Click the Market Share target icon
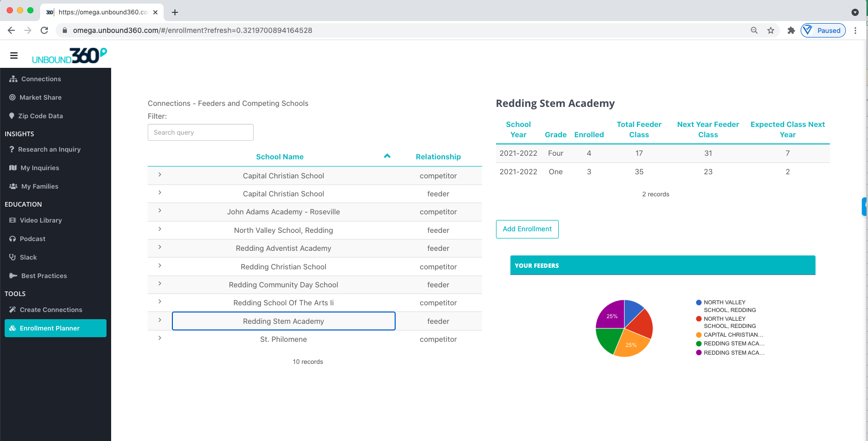The image size is (868, 441). [x=12, y=98]
